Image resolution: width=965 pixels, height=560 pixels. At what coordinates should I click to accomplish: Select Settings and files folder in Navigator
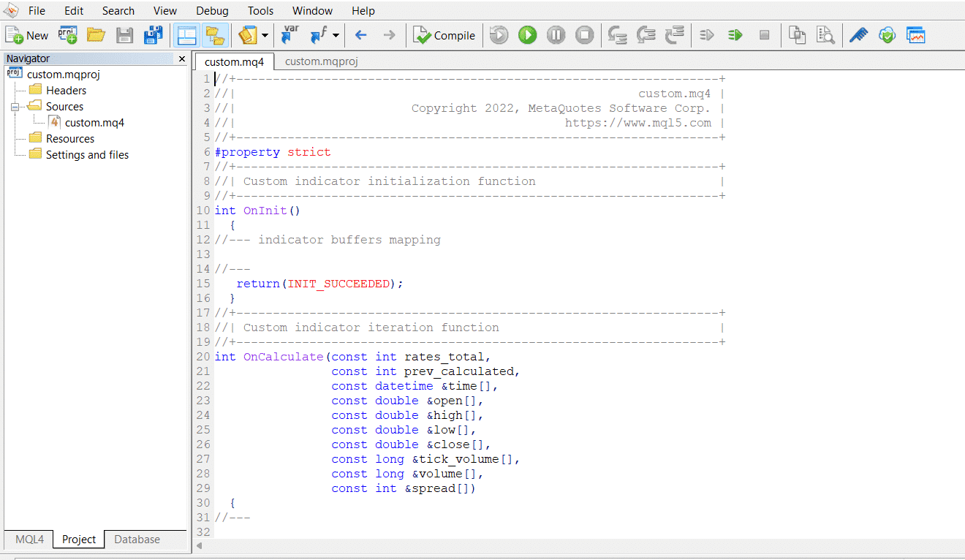click(x=87, y=154)
